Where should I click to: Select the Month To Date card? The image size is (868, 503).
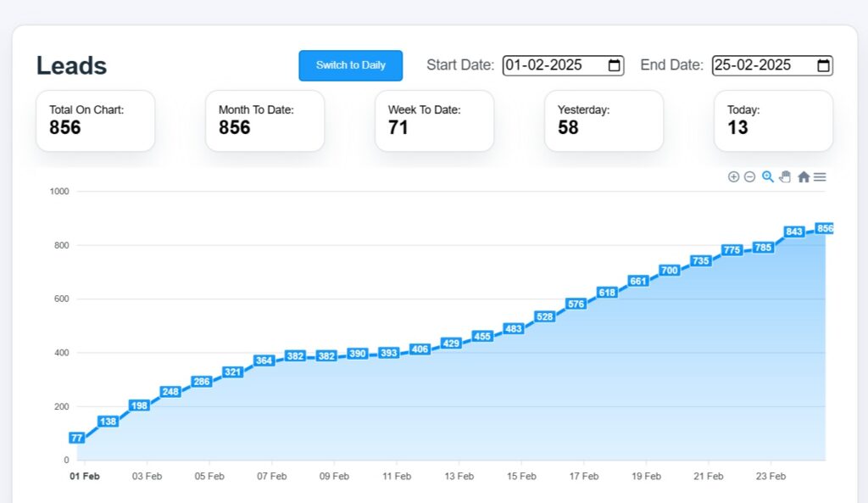264,120
